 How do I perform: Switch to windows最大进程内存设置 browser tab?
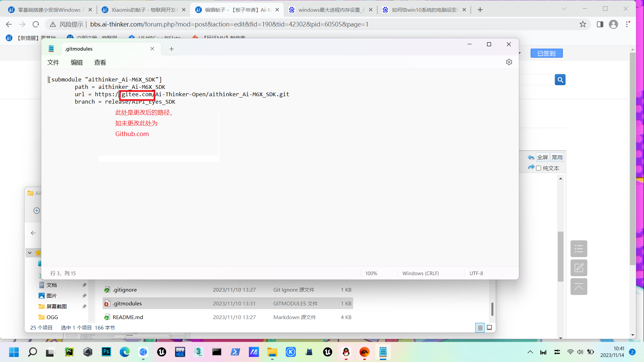(x=330, y=10)
